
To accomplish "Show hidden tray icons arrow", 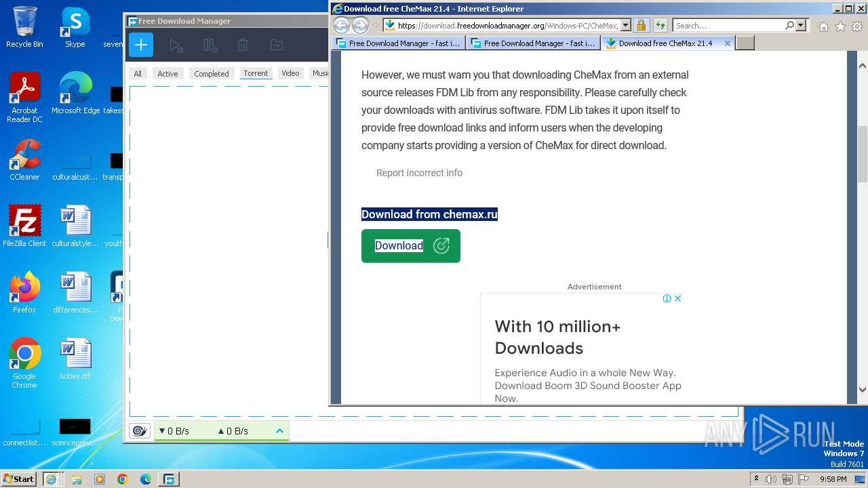I will click(756, 479).
